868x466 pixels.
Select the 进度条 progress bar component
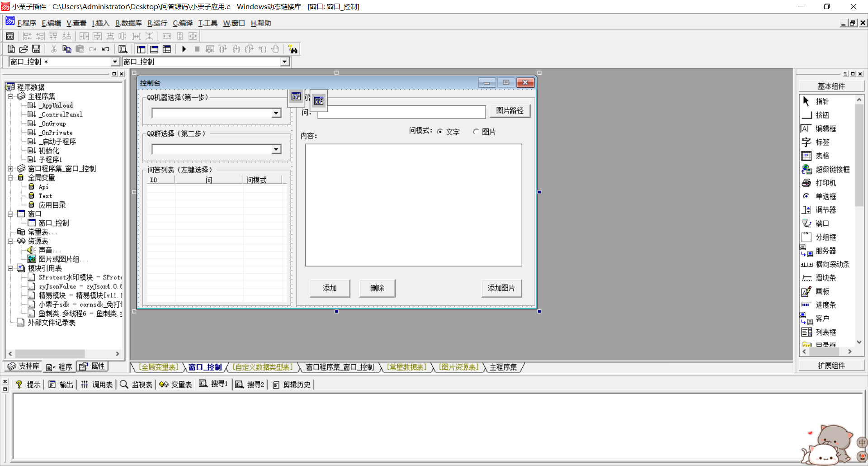point(825,305)
